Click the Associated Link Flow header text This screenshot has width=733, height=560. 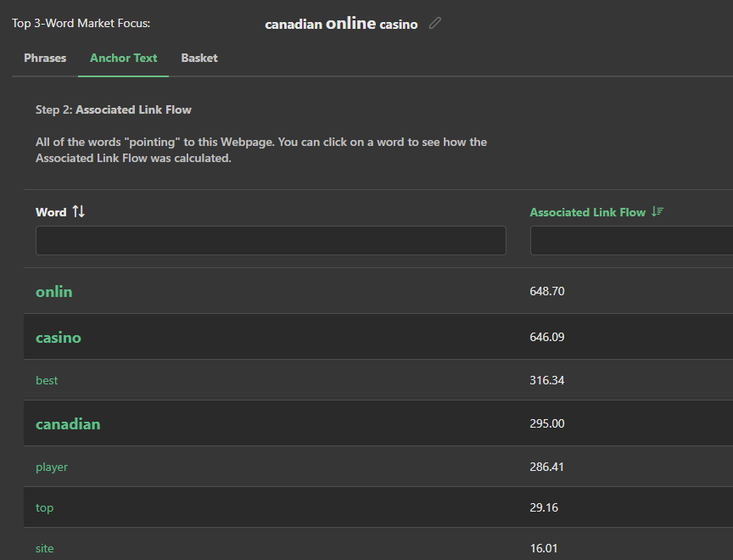pos(587,212)
